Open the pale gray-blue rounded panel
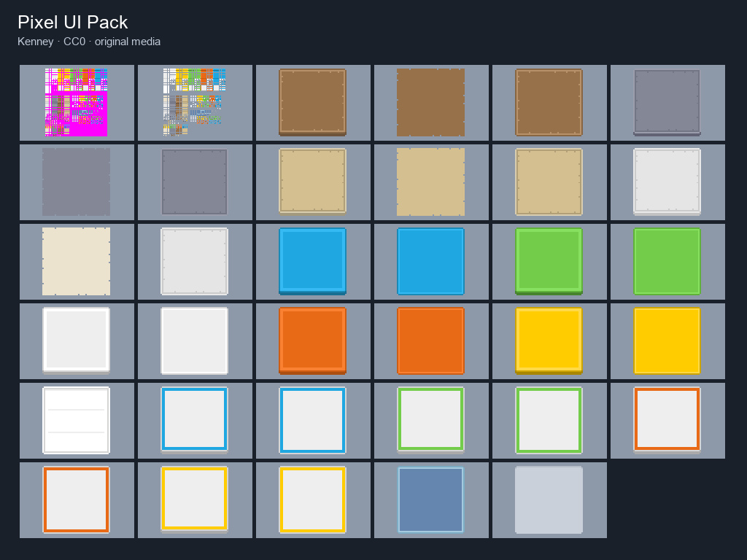747x560 pixels. coord(549,500)
